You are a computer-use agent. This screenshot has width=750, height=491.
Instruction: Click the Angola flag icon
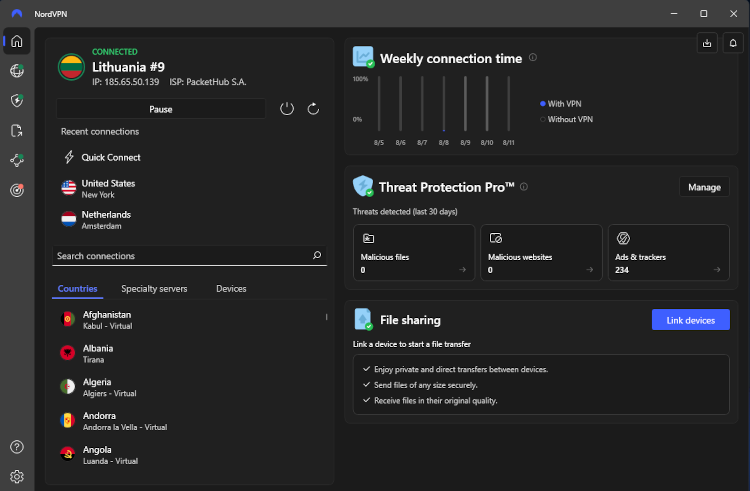tap(67, 454)
